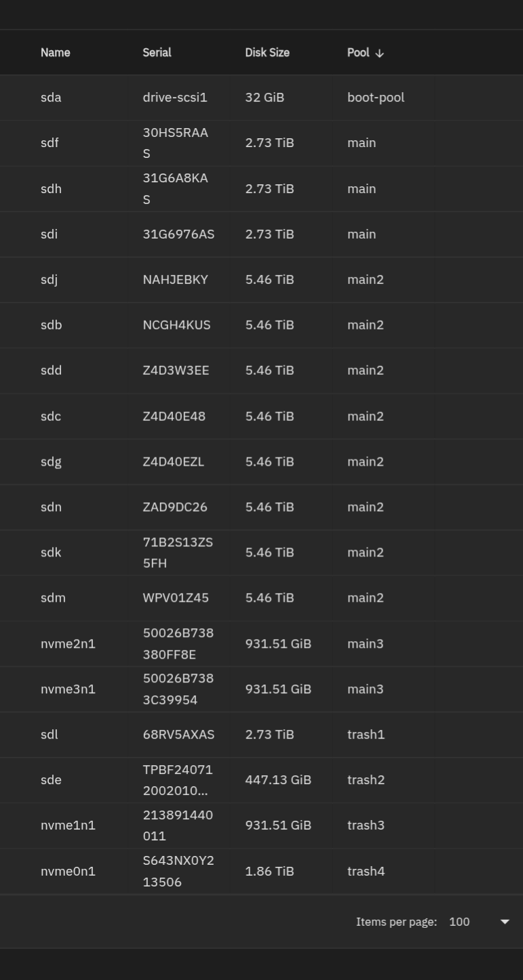
Task: Open the Items per page dropdown arrow
Action: 504,922
